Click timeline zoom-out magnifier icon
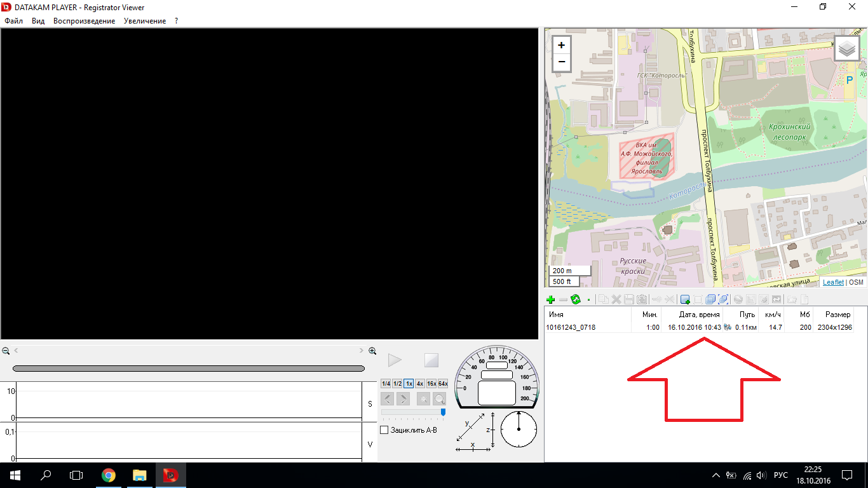 pyautogui.click(x=6, y=351)
